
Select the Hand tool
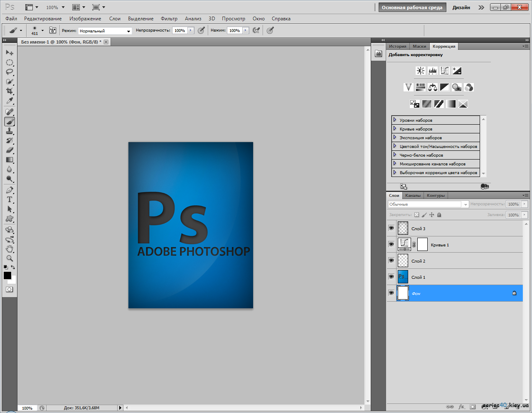[10, 249]
